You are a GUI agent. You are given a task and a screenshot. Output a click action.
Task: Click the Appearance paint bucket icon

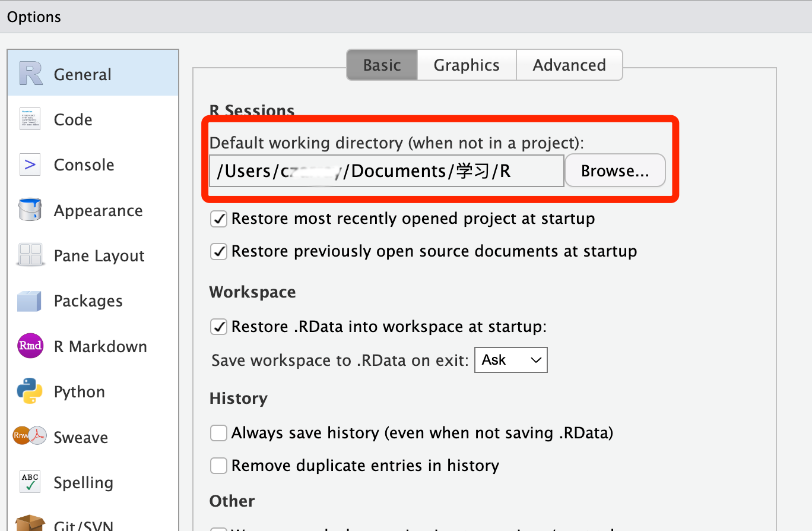30,210
